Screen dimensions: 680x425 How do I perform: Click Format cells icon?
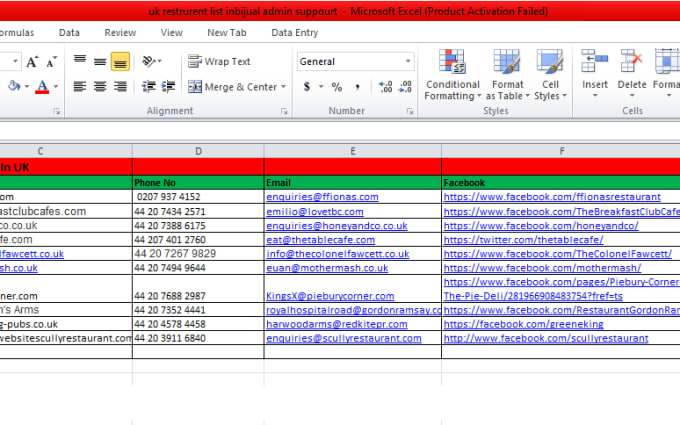(x=667, y=61)
